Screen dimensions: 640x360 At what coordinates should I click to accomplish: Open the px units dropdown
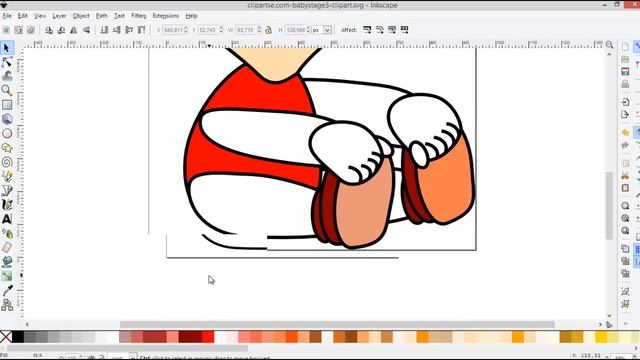[x=327, y=30]
